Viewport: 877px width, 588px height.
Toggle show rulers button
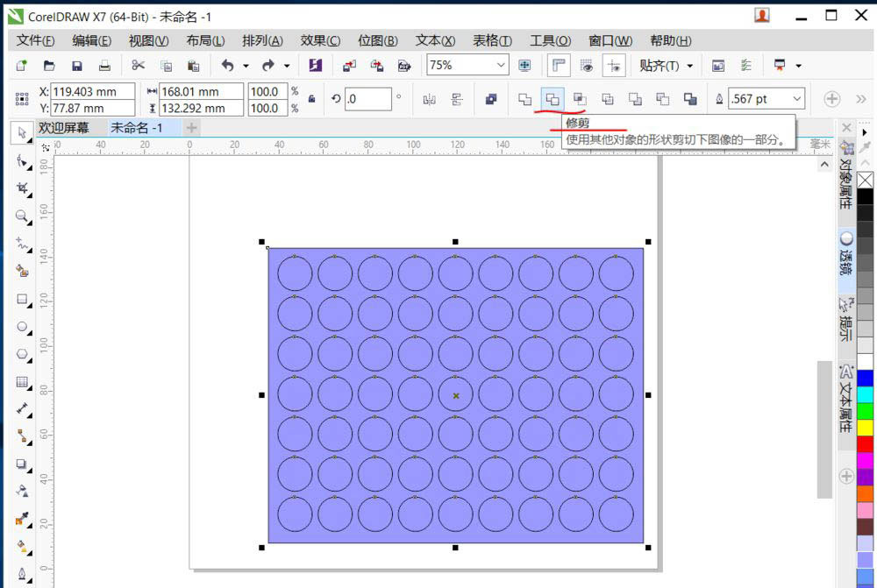(x=558, y=66)
